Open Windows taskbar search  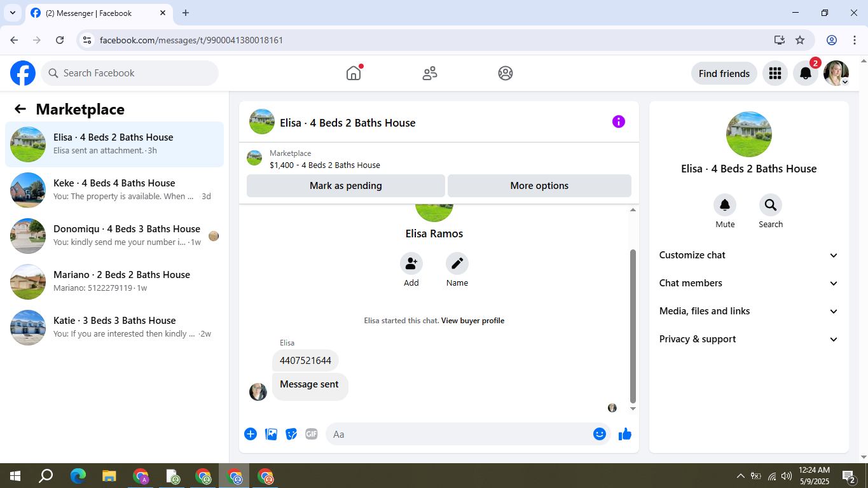click(46, 476)
